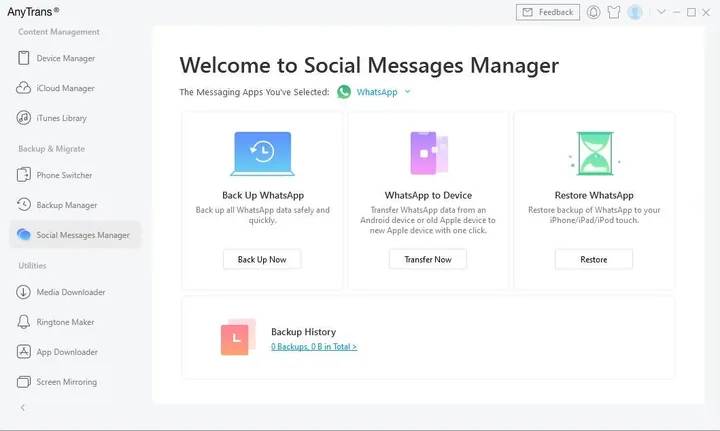Click the Media Downloader arrow icon

[x=23, y=292]
